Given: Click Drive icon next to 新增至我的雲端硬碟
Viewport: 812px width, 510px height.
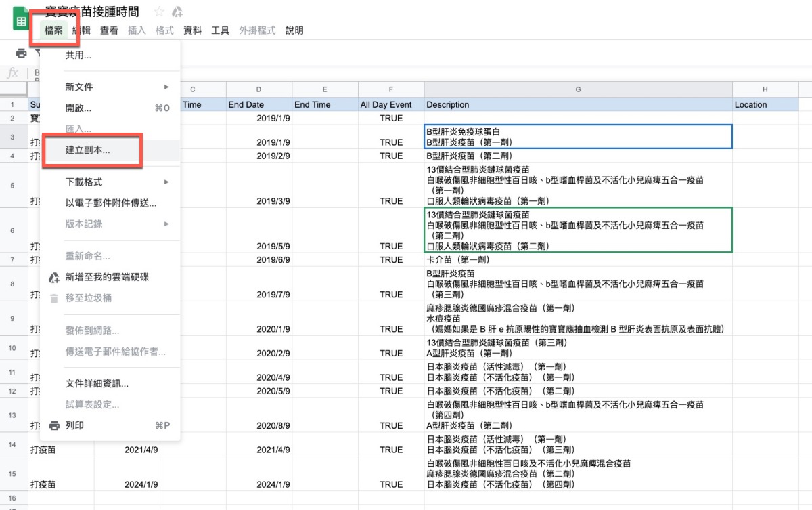Looking at the screenshot, I should tap(54, 277).
